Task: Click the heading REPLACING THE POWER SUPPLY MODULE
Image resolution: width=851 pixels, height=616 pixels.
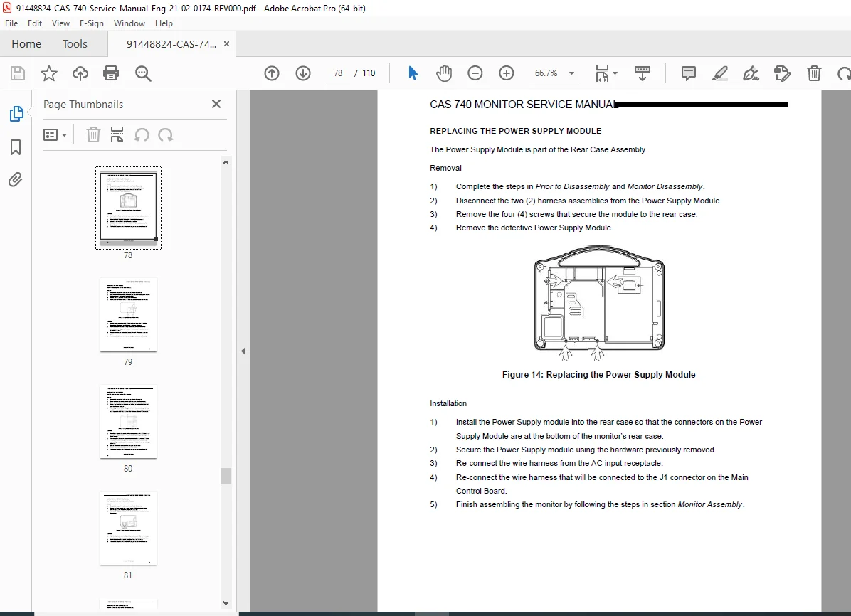Action: 516,131
